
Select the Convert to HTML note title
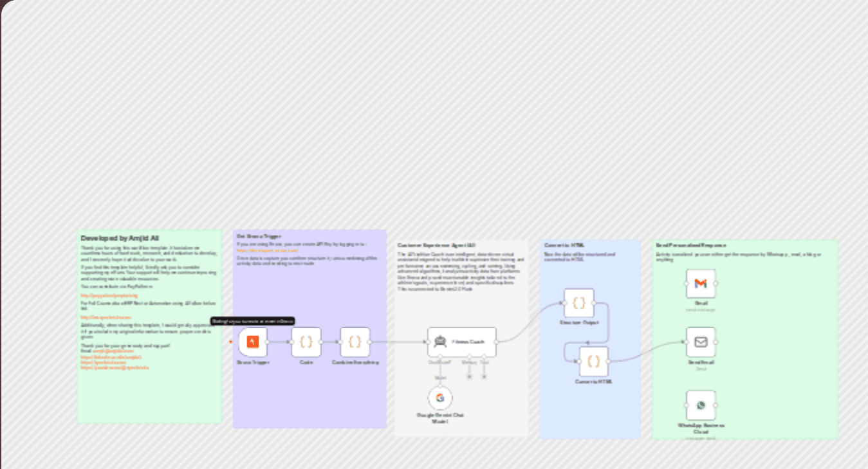click(x=564, y=245)
